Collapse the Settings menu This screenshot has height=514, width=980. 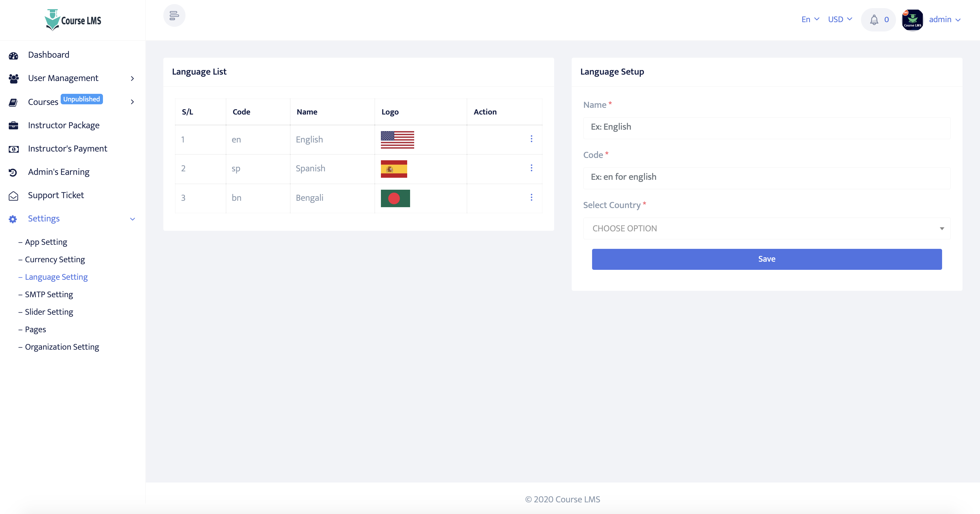[132, 219]
